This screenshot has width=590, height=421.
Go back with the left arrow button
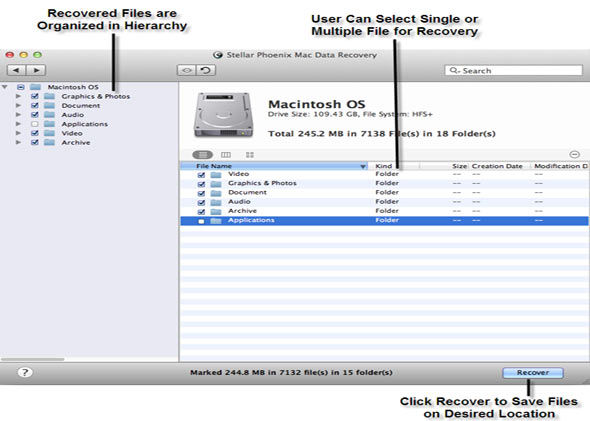click(x=16, y=70)
